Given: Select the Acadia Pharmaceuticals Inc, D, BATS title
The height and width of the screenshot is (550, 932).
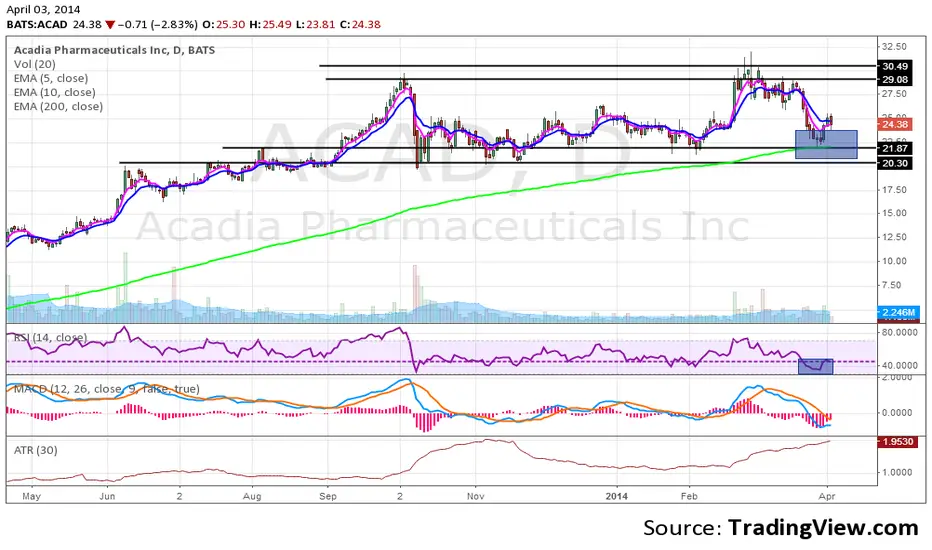Looking at the screenshot, I should click(114, 50).
